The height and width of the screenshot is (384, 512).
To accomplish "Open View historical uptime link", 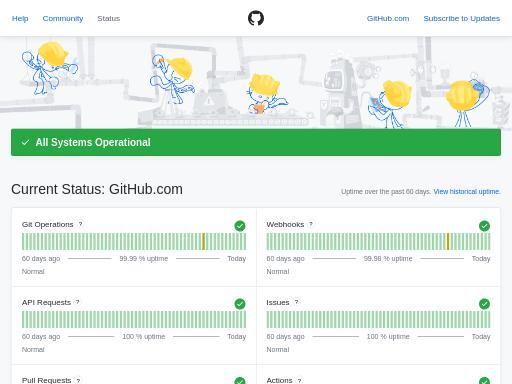I will tap(467, 192).
